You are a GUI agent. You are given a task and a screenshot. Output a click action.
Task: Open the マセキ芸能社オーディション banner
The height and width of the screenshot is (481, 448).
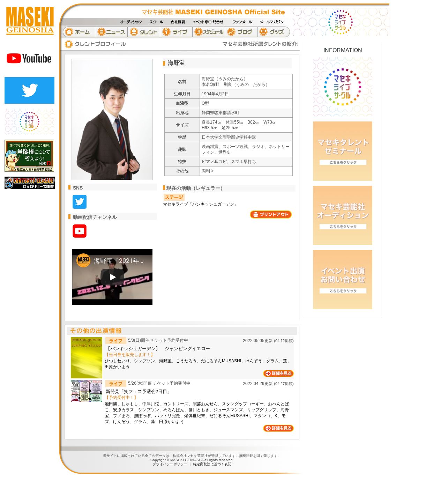(x=343, y=215)
